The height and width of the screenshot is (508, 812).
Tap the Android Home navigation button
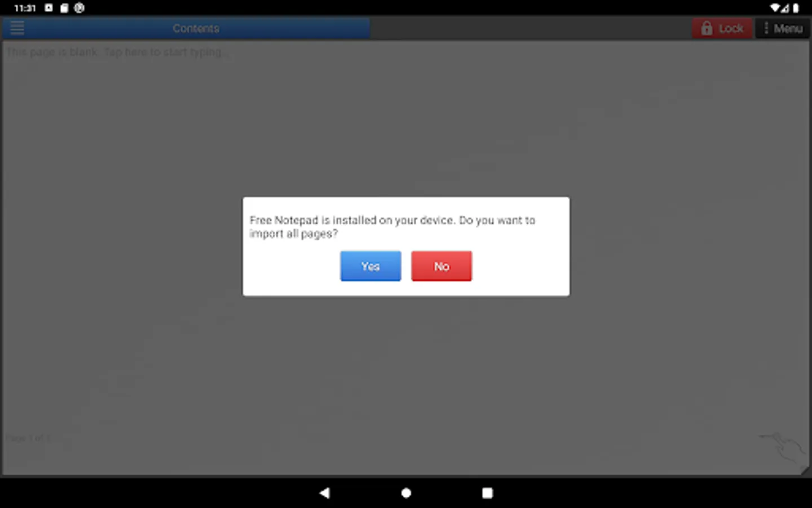[x=406, y=493]
